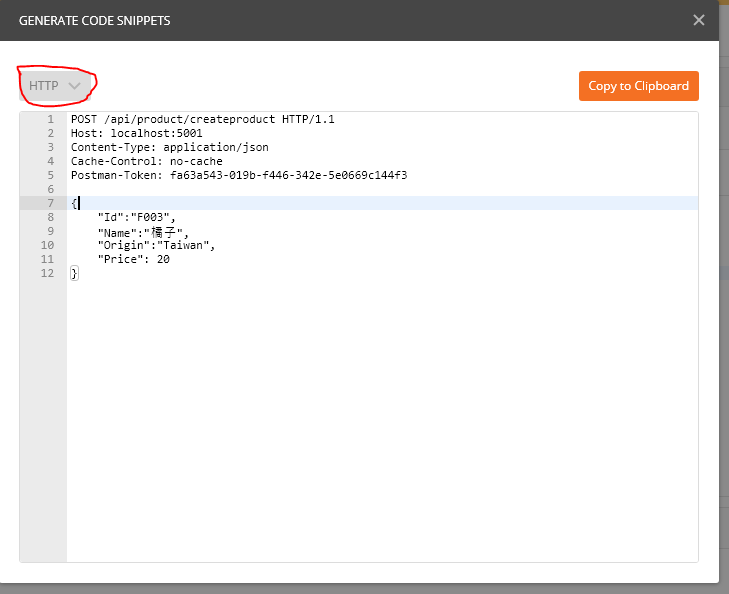Click line number 1 in the gutter
The image size is (729, 594).
point(50,119)
